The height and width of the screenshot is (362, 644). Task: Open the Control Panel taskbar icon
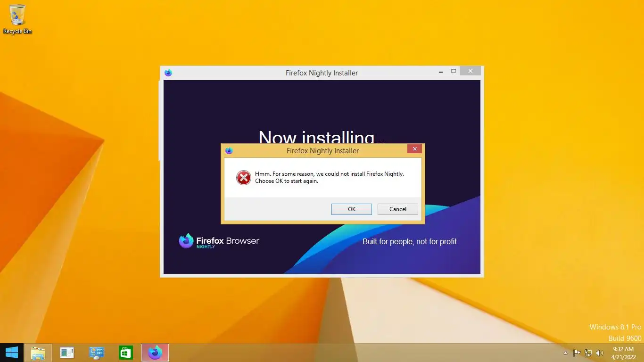pyautogui.click(x=96, y=353)
